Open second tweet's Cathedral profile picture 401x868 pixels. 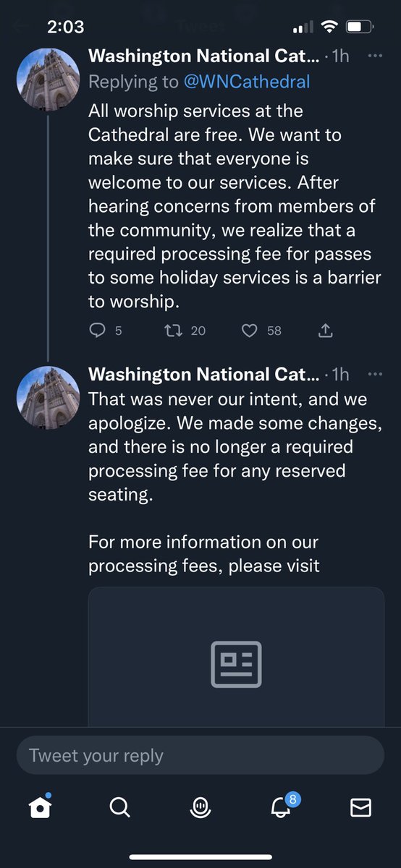pos(48,397)
